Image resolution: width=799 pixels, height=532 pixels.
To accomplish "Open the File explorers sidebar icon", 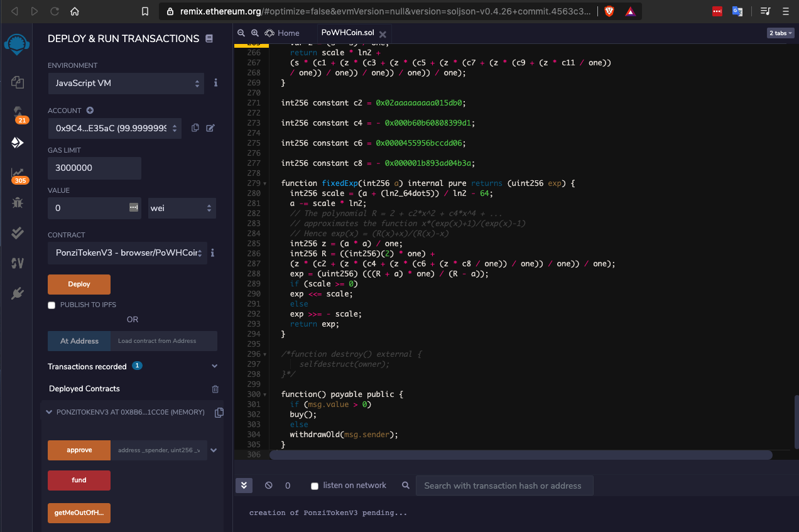I will (x=18, y=82).
